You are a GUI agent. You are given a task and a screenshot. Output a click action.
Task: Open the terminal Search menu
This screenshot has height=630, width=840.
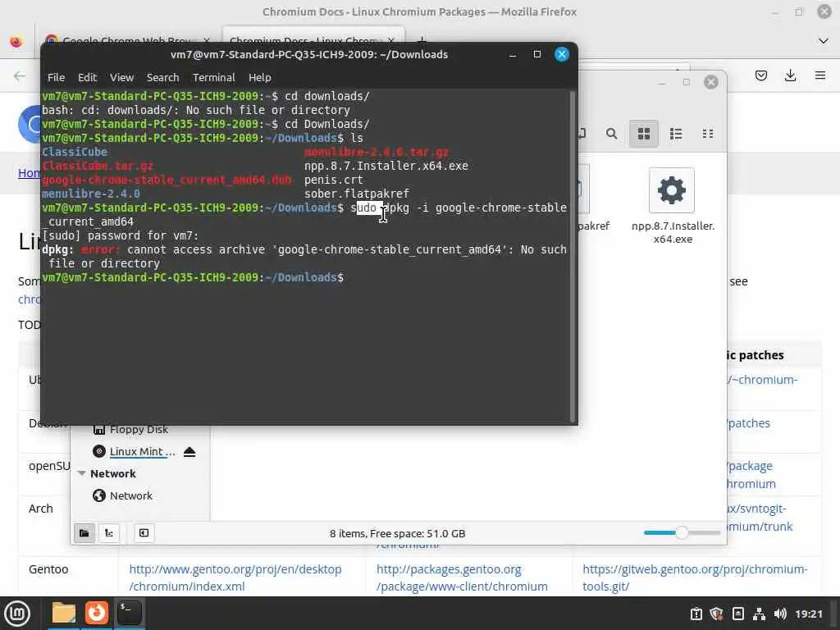(x=163, y=78)
